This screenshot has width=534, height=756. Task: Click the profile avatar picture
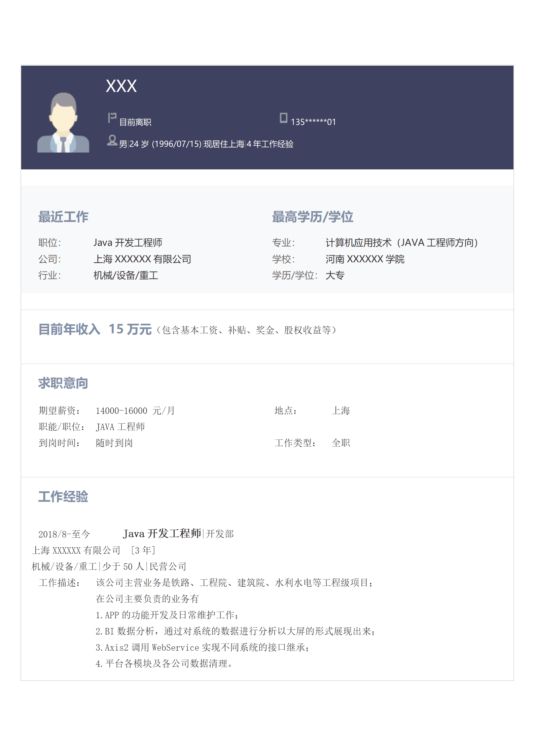[x=63, y=122]
